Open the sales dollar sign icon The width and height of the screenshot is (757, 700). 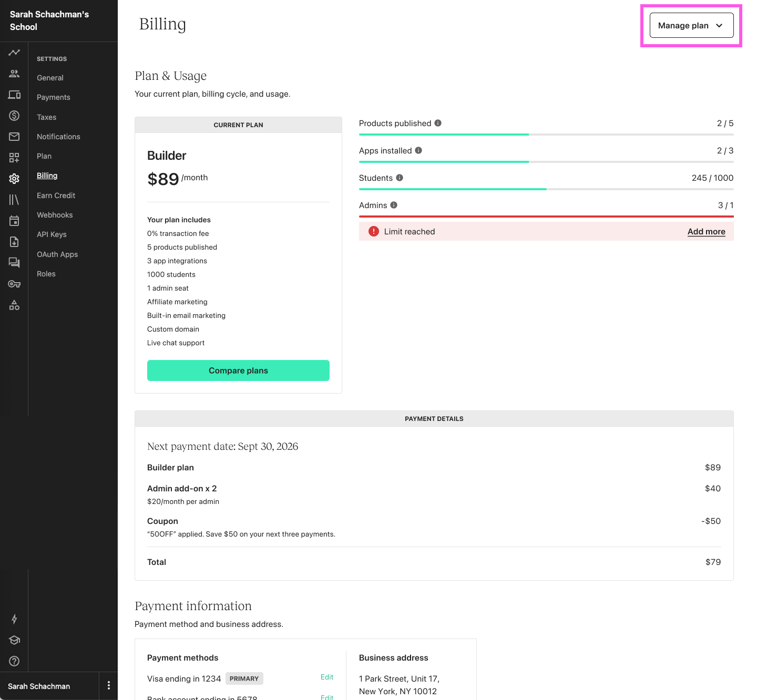tap(14, 116)
